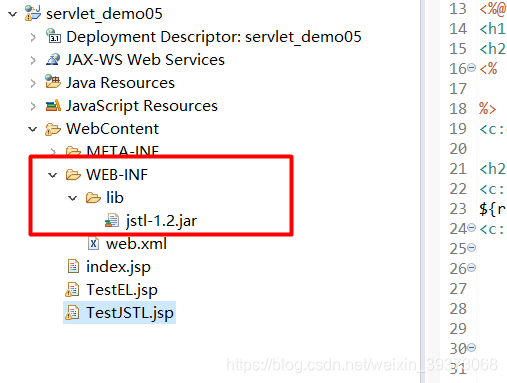Image resolution: width=507 pixels, height=383 pixels.
Task: Click line number 20 in editor
Action: tap(458, 149)
